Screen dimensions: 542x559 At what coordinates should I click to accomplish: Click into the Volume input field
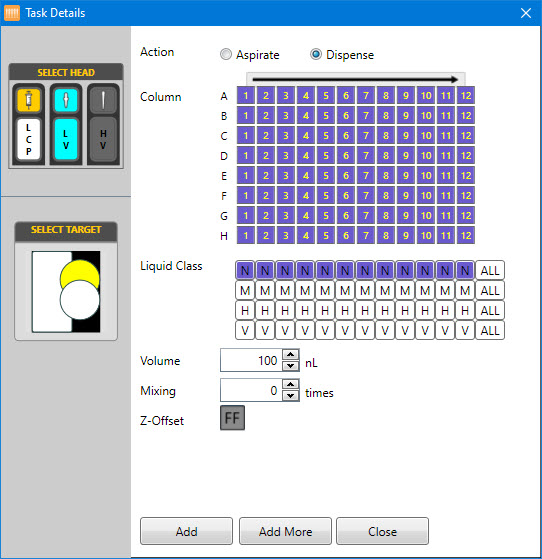coord(251,360)
